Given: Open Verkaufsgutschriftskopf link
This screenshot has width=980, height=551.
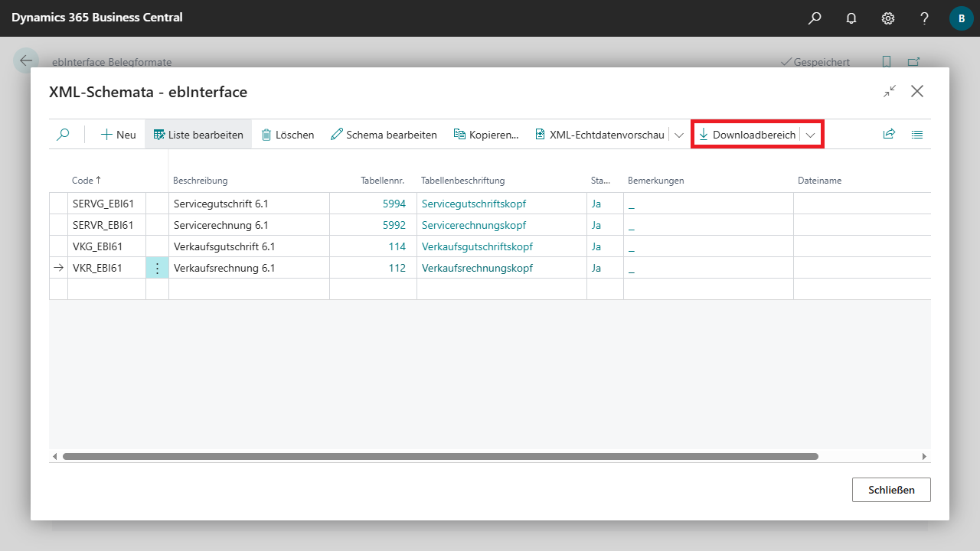Looking at the screenshot, I should click(x=477, y=246).
